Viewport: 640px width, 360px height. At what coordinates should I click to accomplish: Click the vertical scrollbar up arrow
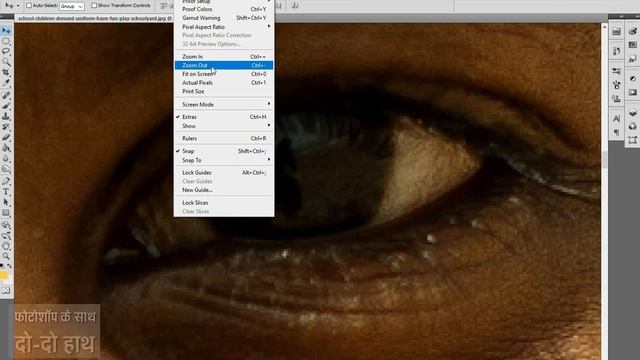(x=604, y=27)
